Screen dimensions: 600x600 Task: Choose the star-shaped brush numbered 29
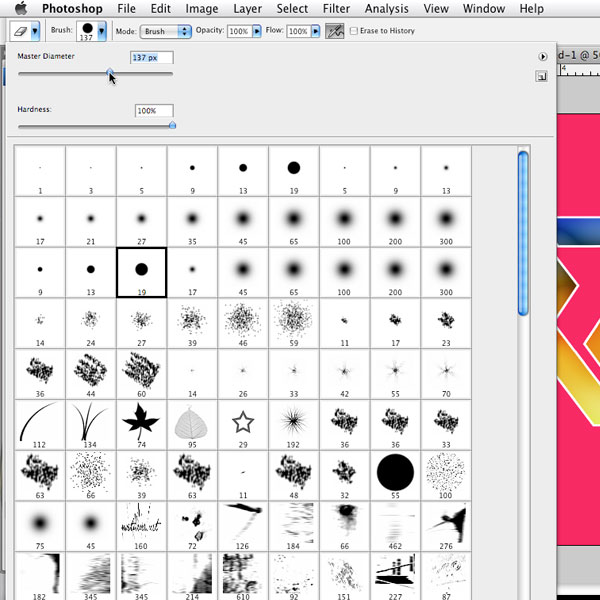pos(243,421)
